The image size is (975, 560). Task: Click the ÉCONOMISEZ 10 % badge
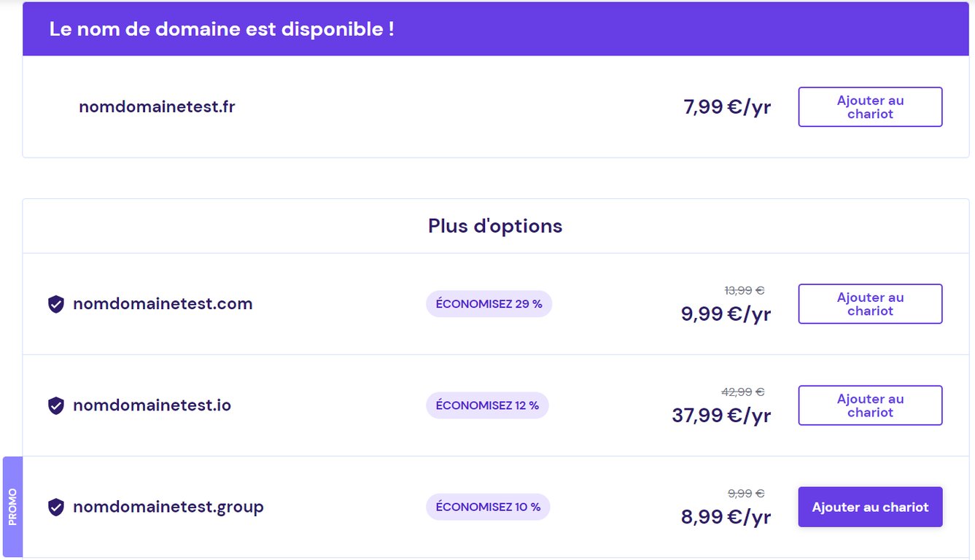click(x=487, y=506)
